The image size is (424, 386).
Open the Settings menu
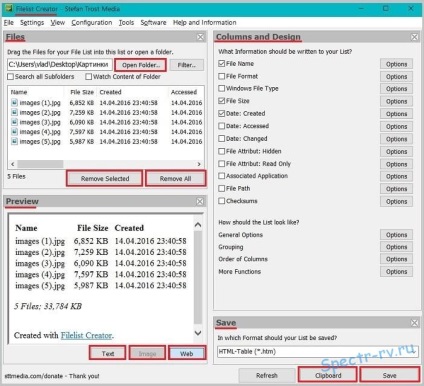point(32,23)
